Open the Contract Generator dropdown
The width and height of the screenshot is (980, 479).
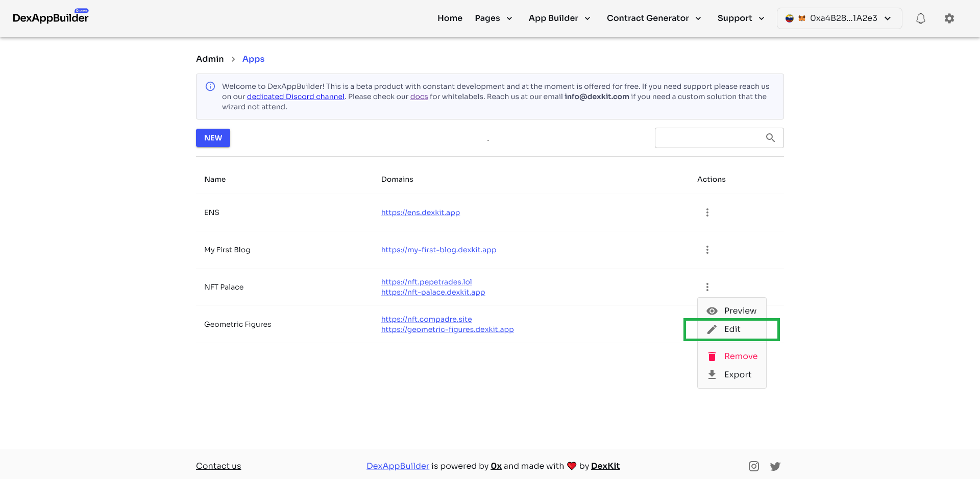tap(653, 18)
